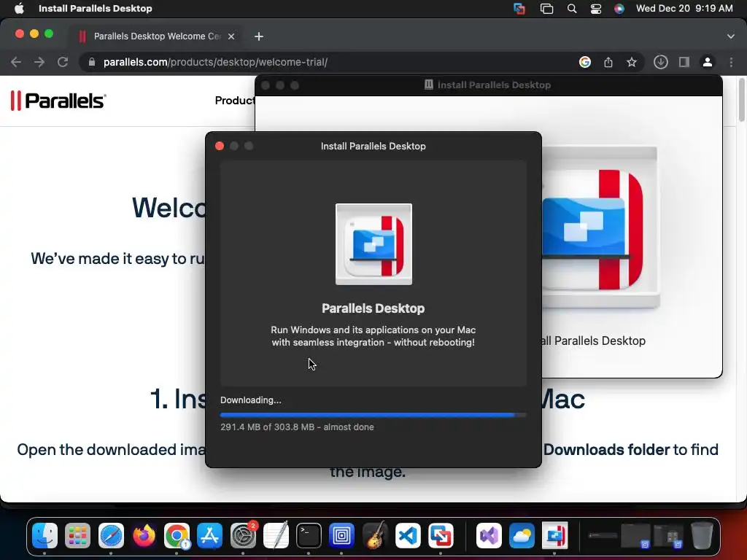The width and height of the screenshot is (747, 560).
Task: Select the Parallels Desktop Welcome Center tab
Action: coord(158,36)
